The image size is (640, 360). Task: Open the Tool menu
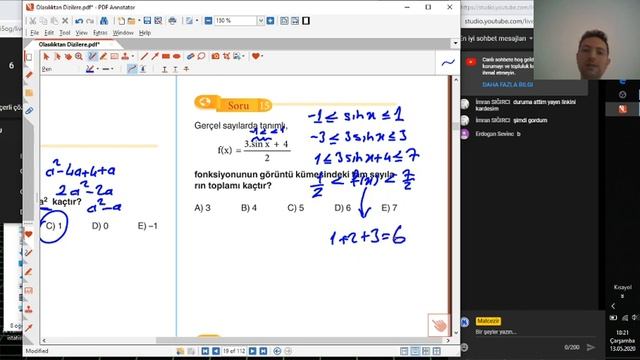(64, 33)
